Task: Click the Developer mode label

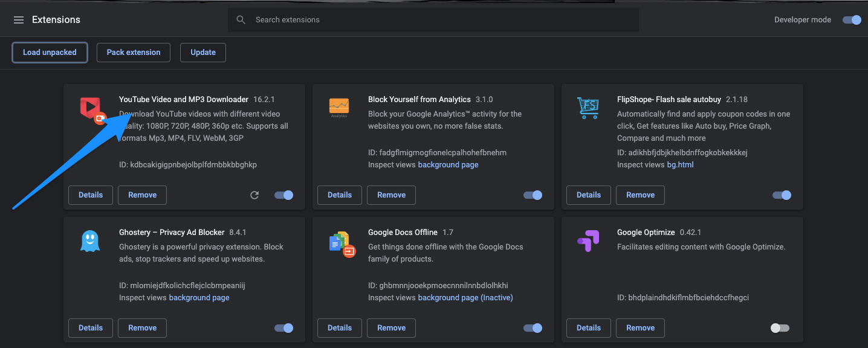Action: [803, 20]
